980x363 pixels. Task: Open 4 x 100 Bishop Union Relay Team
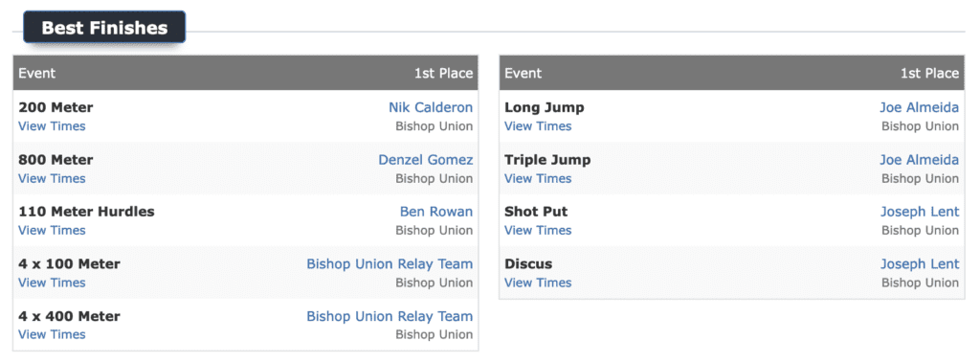pos(390,264)
